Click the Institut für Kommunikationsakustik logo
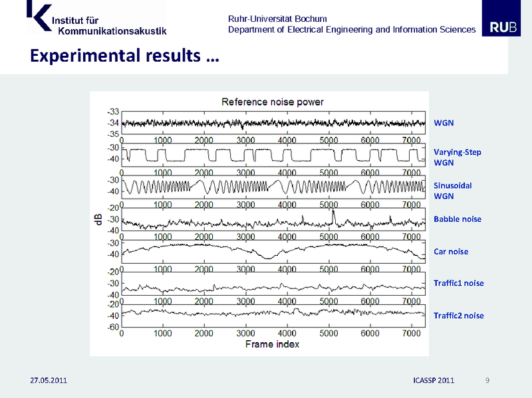The image size is (532, 398). click(x=96, y=18)
